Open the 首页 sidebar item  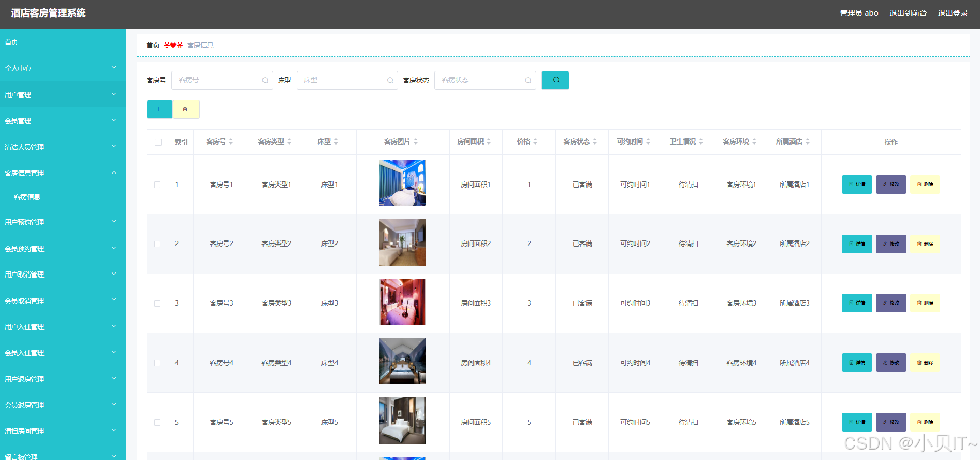pyautogui.click(x=63, y=42)
